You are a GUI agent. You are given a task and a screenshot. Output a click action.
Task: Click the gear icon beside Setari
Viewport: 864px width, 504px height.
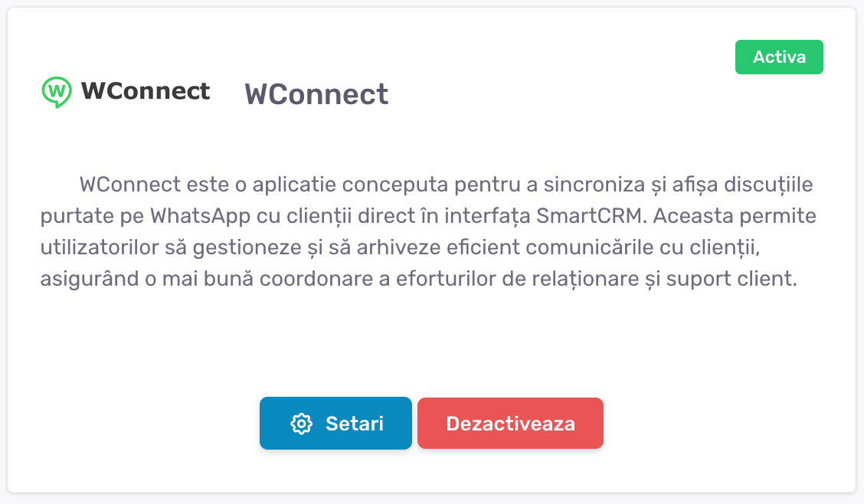point(302,424)
